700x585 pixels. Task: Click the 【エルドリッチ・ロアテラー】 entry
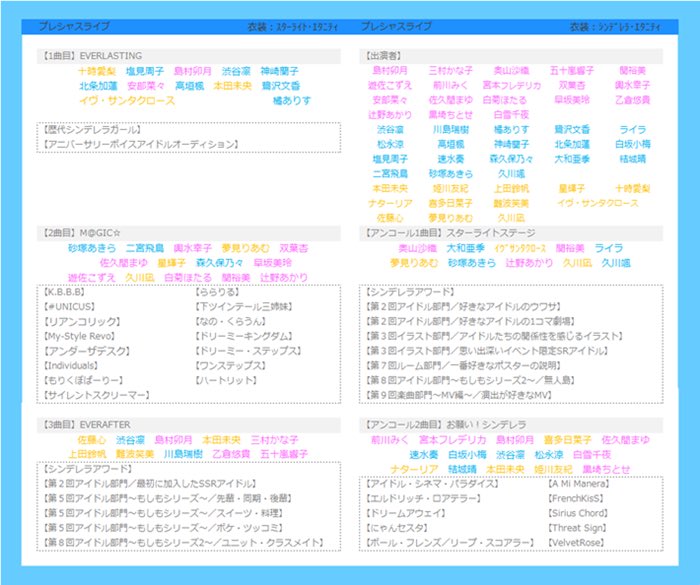(x=423, y=499)
